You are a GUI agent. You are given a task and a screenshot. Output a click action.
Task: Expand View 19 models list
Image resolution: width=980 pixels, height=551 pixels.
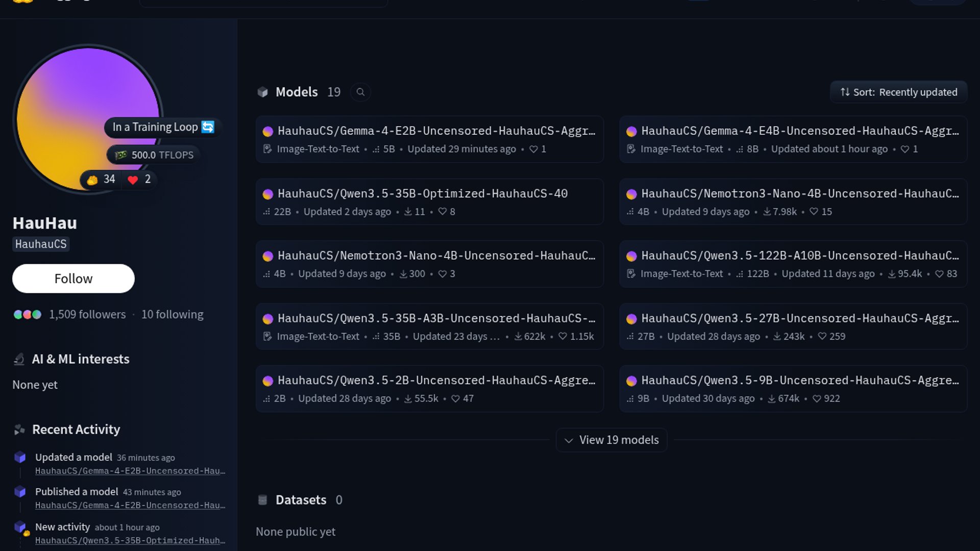611,440
